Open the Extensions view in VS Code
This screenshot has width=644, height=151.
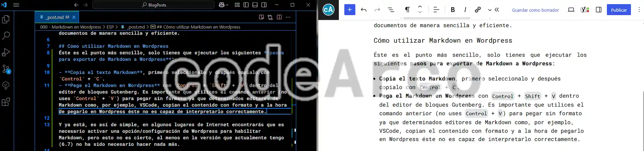[6, 102]
